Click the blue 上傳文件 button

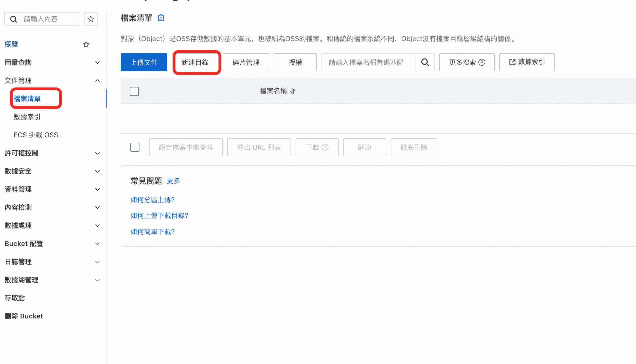[x=144, y=62]
